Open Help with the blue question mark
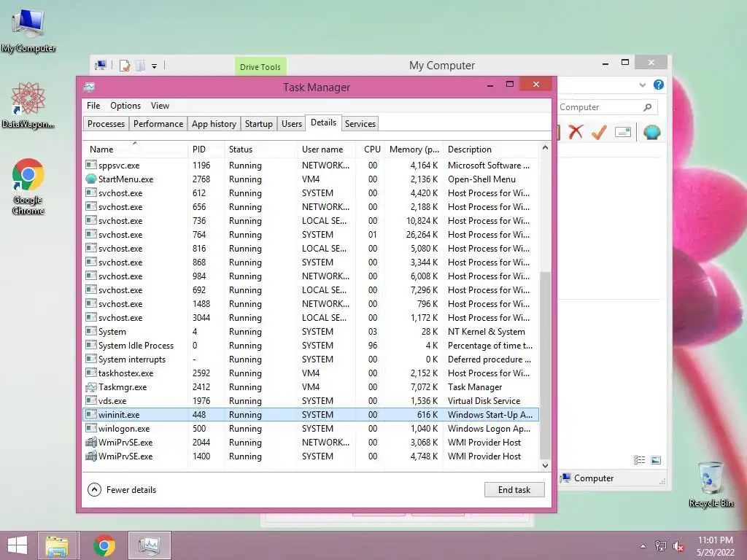Image resolution: width=747 pixels, height=560 pixels. 659,85
